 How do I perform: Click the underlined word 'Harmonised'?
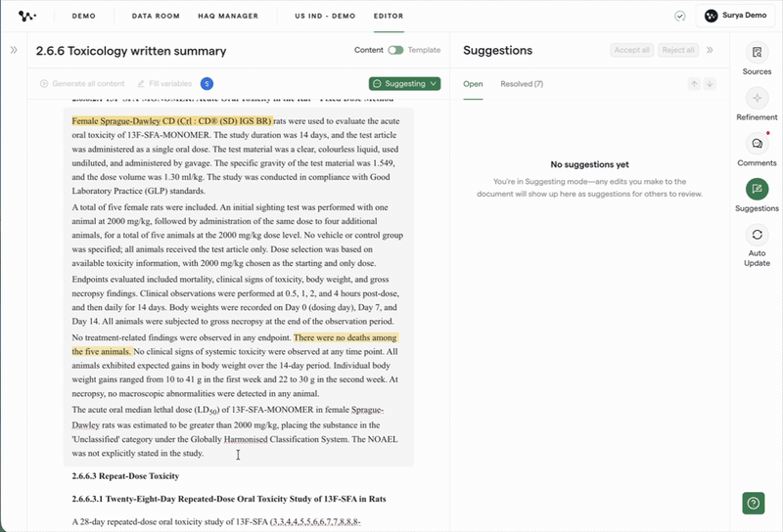(x=246, y=439)
